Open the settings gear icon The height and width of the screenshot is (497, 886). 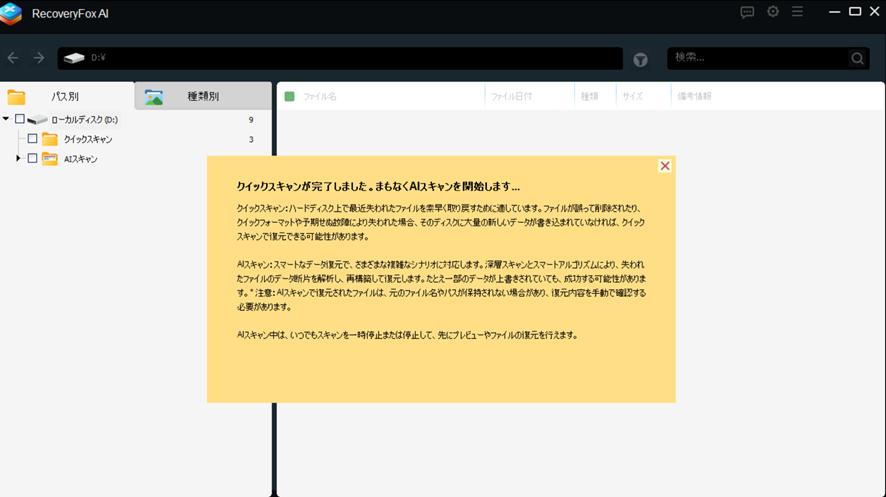coord(772,11)
